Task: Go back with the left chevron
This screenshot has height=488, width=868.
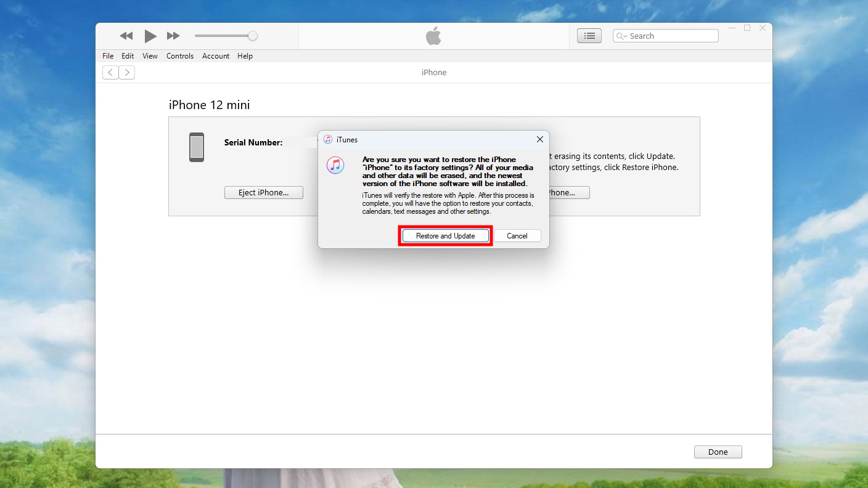Action: 110,73
